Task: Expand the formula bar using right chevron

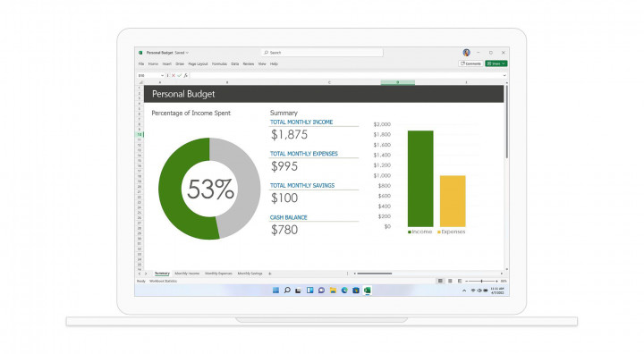Action: [x=504, y=76]
